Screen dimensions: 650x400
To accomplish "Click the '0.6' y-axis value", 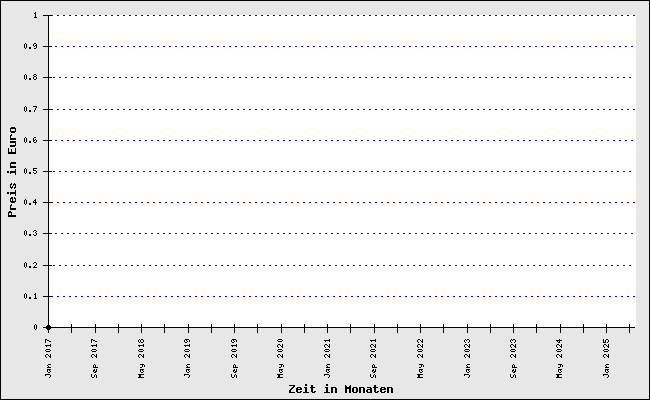I will (30, 141).
